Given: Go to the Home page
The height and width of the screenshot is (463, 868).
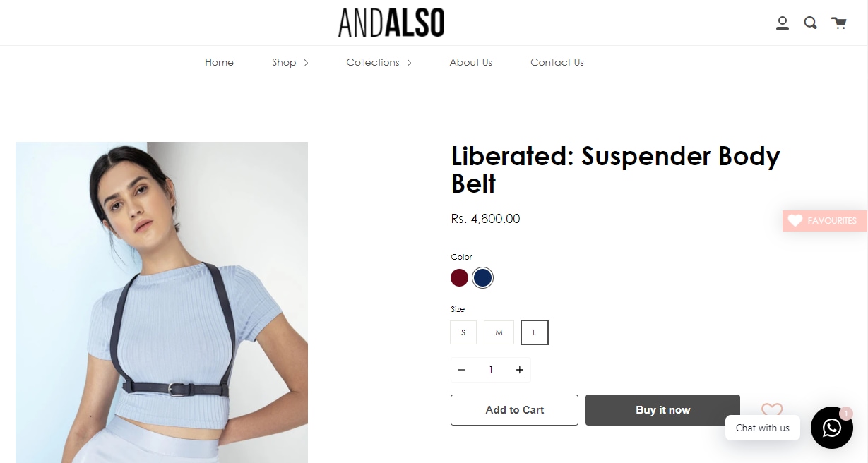Looking at the screenshot, I should pyautogui.click(x=220, y=62).
